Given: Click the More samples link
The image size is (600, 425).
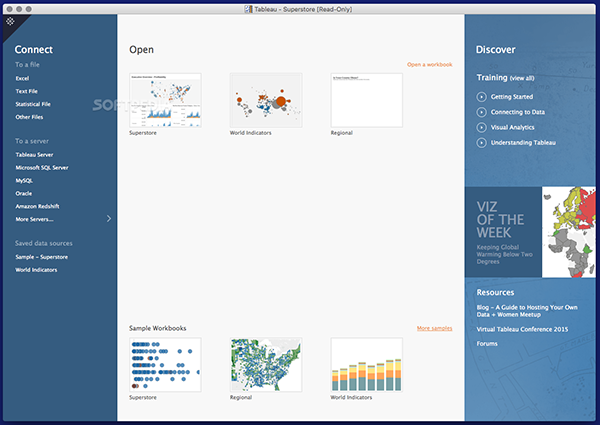Looking at the screenshot, I should pyautogui.click(x=434, y=328).
